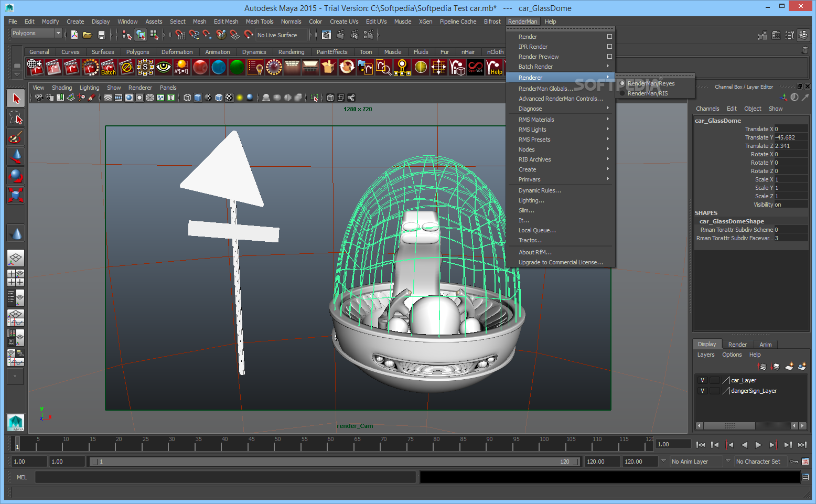Activate the Lasso select tool

(16, 117)
